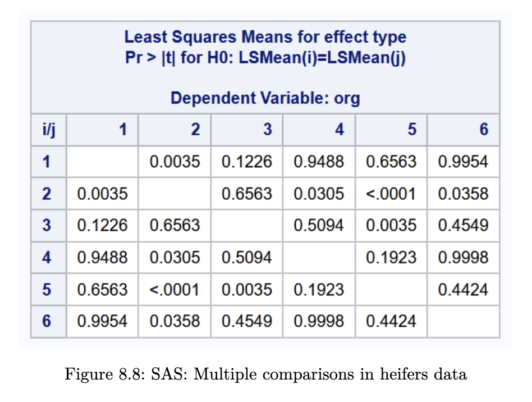Click the 0.9954 cell in row 6
532x402 pixels.
coord(102,321)
